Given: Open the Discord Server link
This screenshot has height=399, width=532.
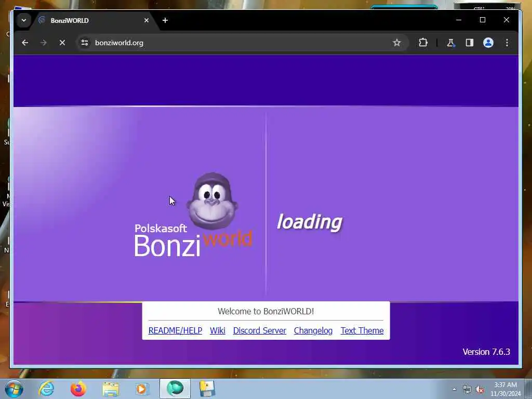Looking at the screenshot, I should click(x=260, y=330).
